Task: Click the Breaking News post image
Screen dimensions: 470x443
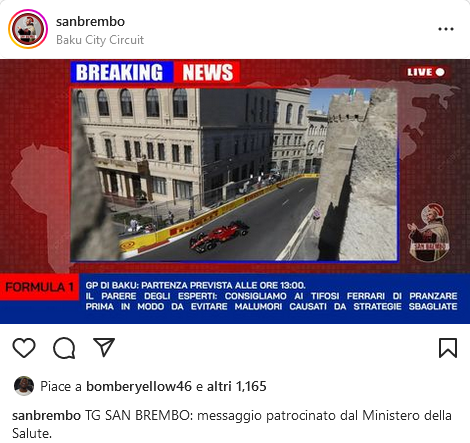Action: 235,191
